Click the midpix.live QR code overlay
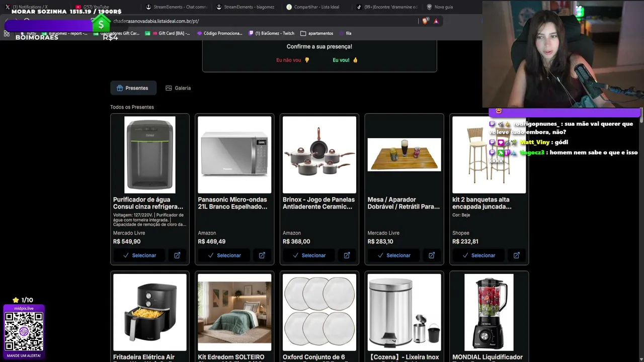644x362 pixels. (24, 332)
